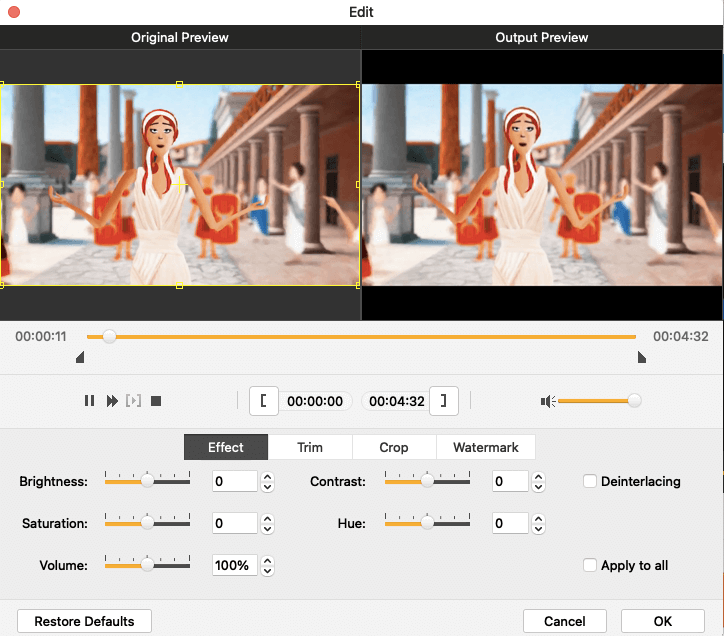Click the Brightness value field
724x636 pixels.
point(235,481)
